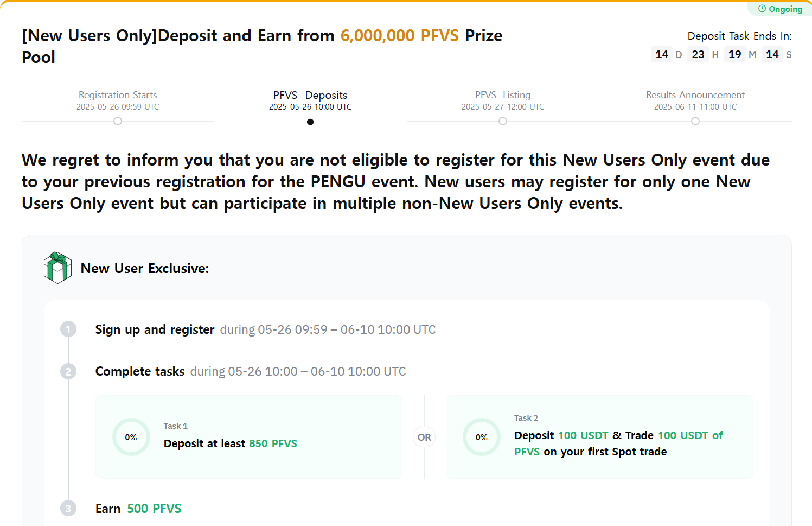Select the Results Announcement timeline marker
812x526 pixels.
point(695,121)
